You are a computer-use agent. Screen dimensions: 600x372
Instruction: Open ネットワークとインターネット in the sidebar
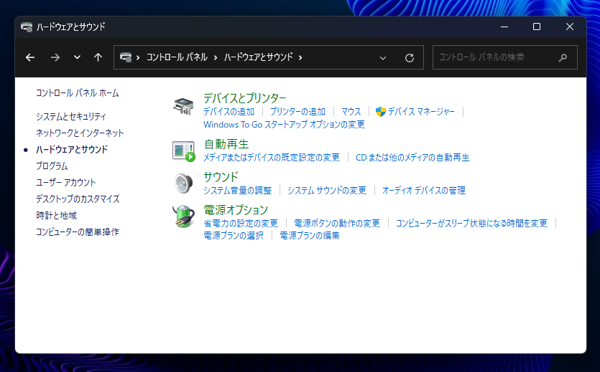tap(80, 133)
